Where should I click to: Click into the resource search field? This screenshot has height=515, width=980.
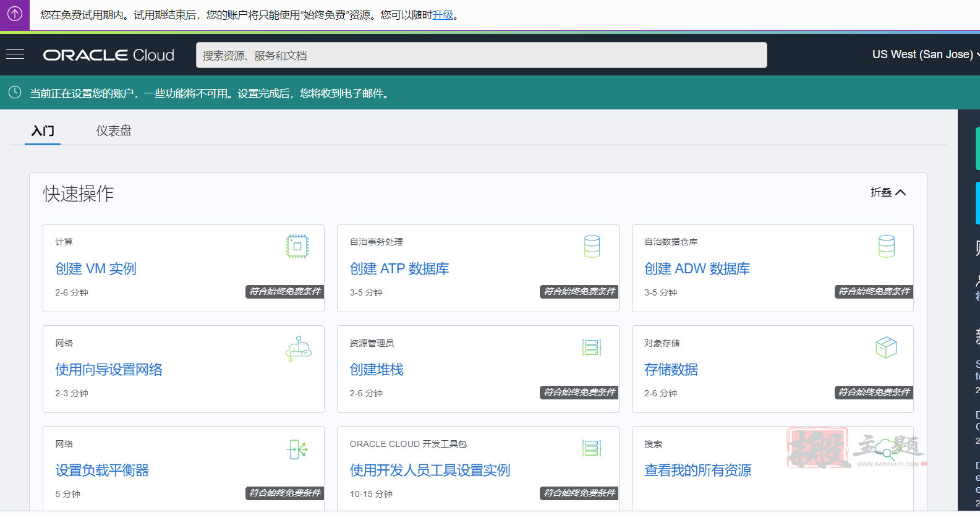pyautogui.click(x=482, y=55)
